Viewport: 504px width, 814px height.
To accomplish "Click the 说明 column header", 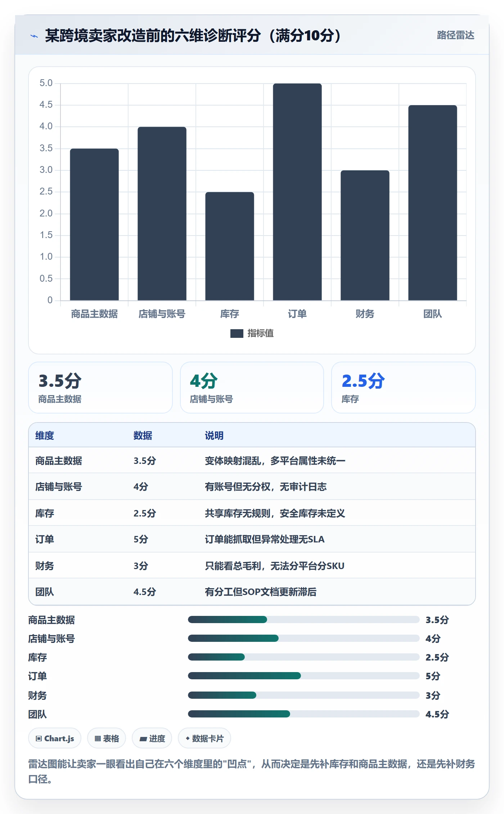I will [x=214, y=435].
